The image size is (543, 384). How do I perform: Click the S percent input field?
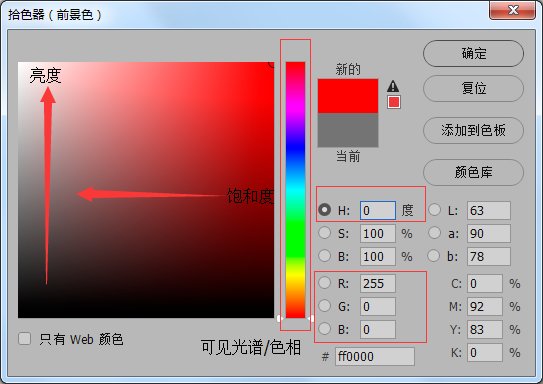tap(378, 233)
